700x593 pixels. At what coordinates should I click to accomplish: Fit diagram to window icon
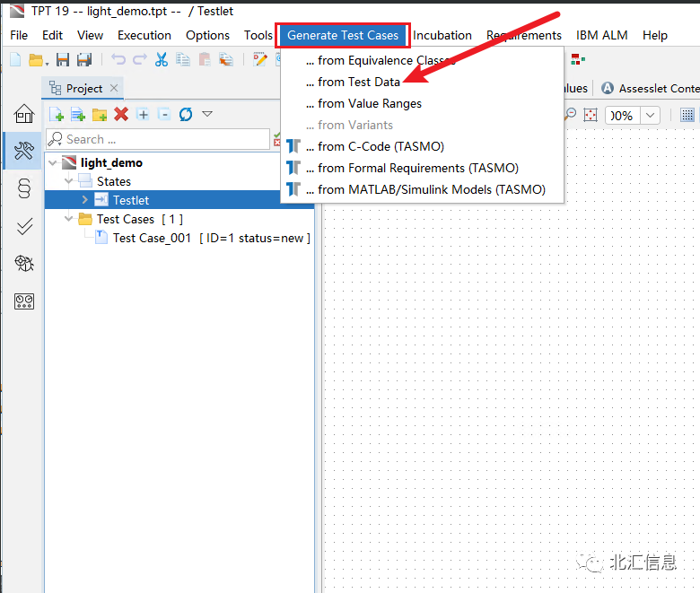pos(591,115)
